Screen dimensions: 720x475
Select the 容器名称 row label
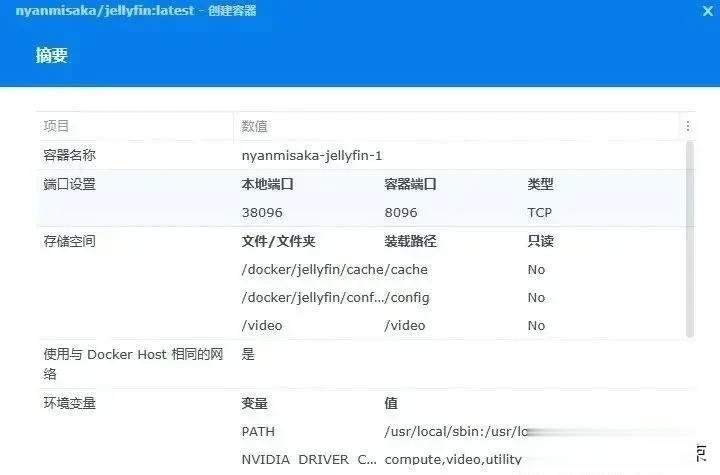click(x=69, y=155)
